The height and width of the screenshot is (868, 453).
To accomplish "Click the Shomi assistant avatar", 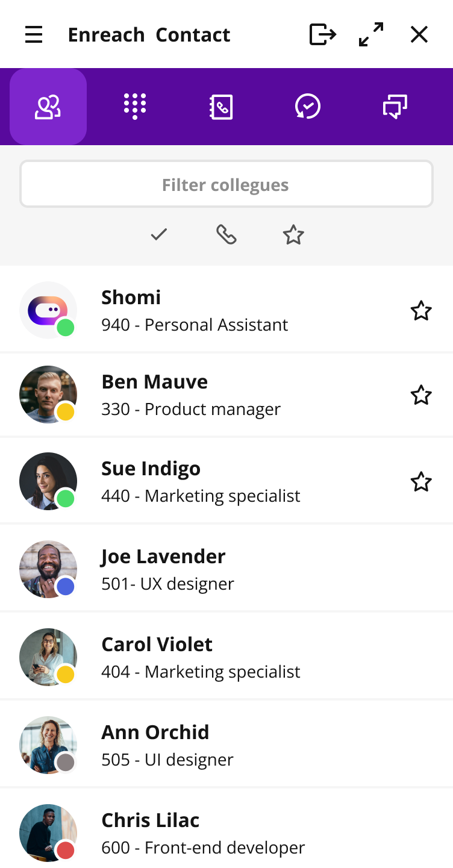I will click(x=48, y=310).
